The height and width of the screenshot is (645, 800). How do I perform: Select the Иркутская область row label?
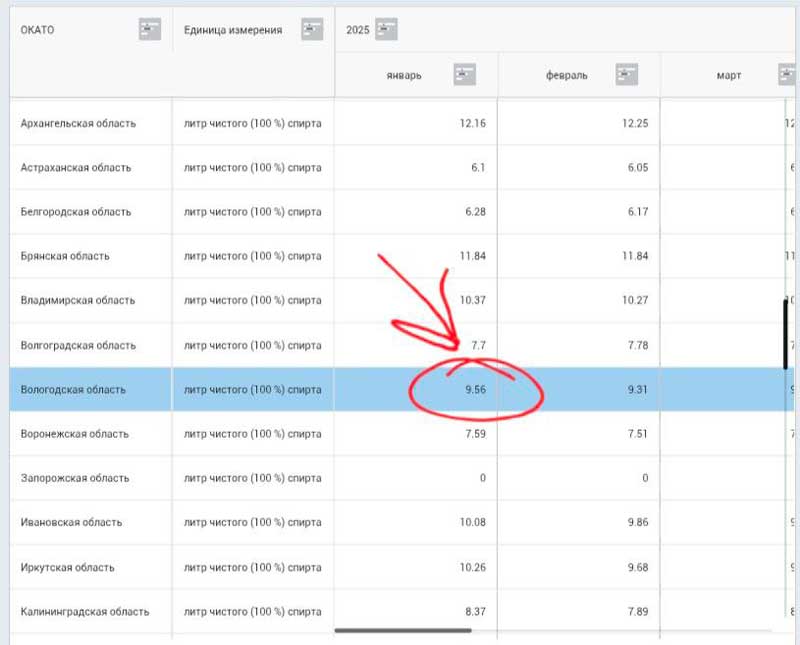tap(68, 567)
